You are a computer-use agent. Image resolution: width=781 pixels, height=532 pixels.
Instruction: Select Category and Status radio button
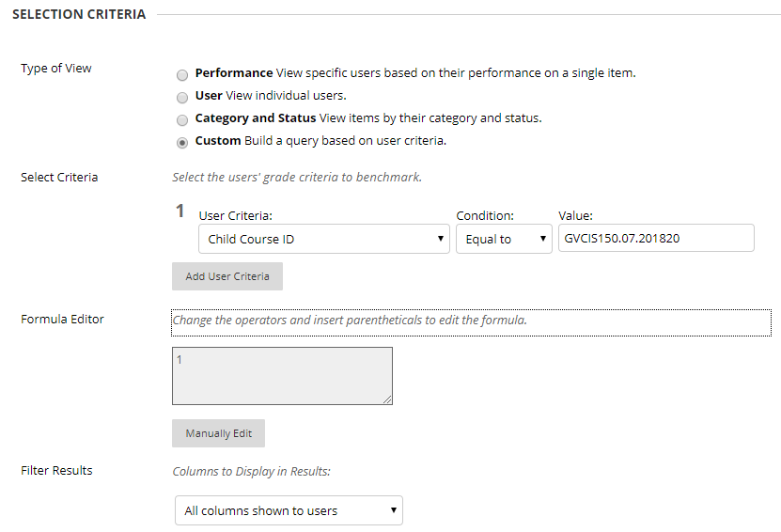coord(182,120)
